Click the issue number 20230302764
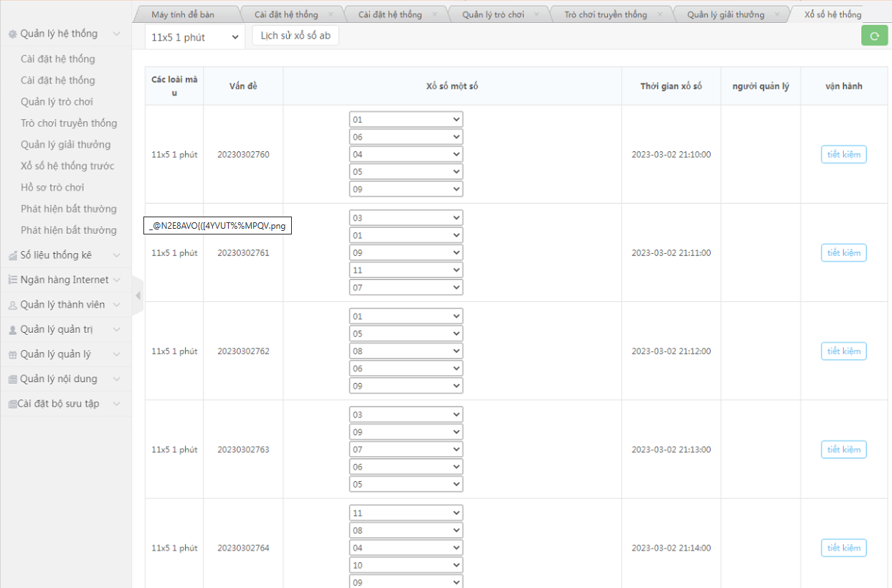Viewport: 892px width, 588px height. pyautogui.click(x=243, y=548)
